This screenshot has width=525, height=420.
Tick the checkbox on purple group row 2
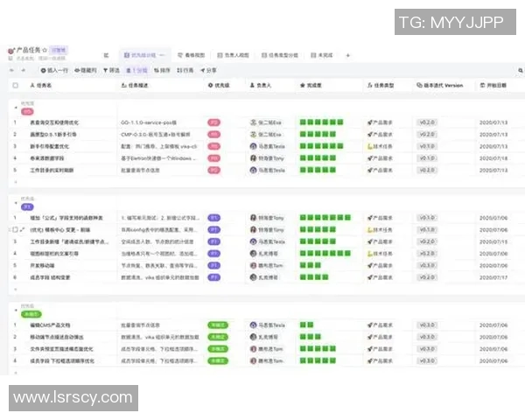click(x=15, y=230)
